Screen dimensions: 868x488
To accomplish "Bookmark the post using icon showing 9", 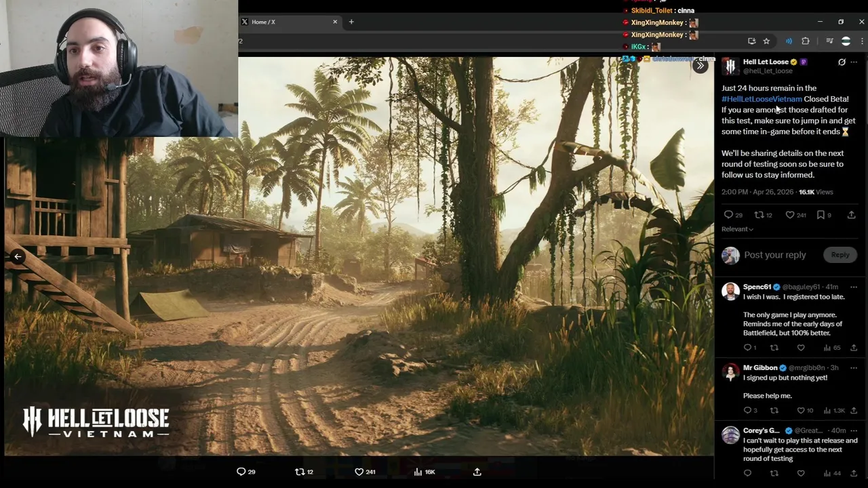I will point(824,215).
